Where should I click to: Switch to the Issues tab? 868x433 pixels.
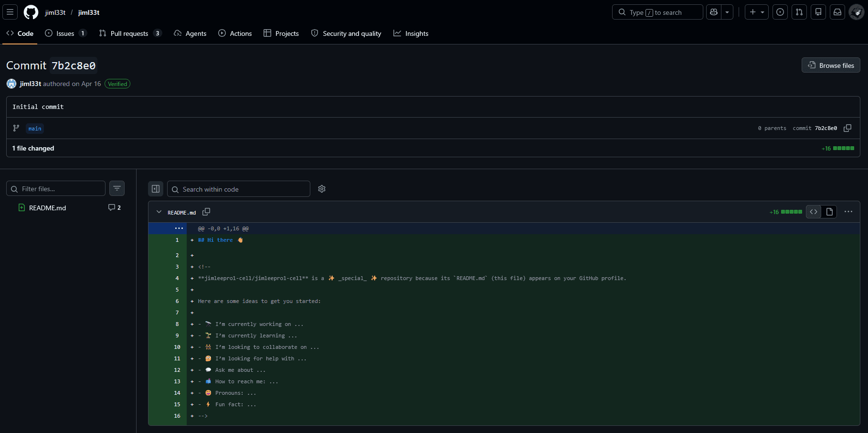(x=66, y=33)
